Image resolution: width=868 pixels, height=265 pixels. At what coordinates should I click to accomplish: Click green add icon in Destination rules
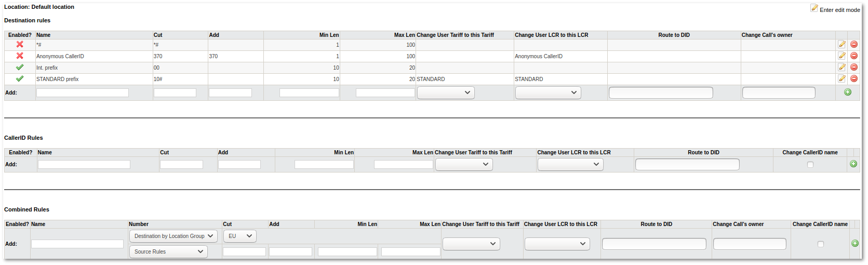pyautogui.click(x=848, y=92)
